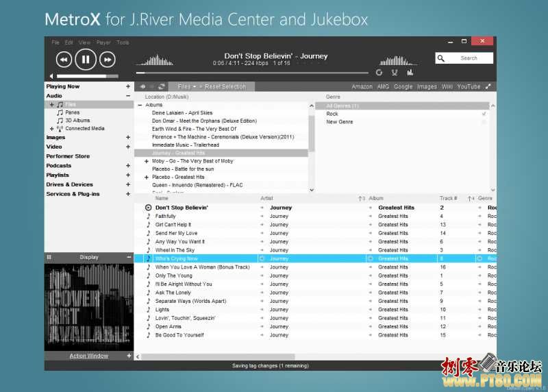Screen dimensions: 548x392
Task: Sort by the Track # column header
Action: (449, 198)
